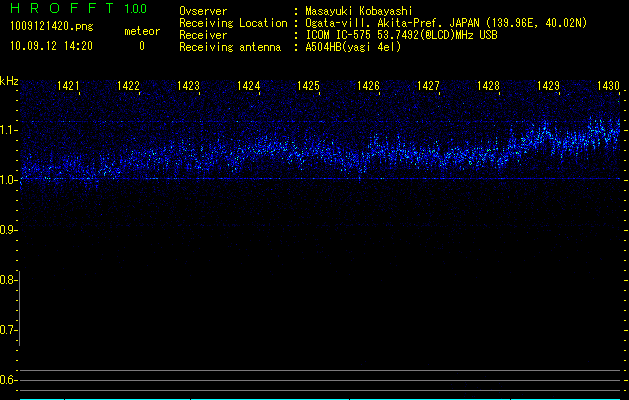This screenshot has height=400, width=629.
Task: Select the 1424 time marker
Action: [249, 87]
